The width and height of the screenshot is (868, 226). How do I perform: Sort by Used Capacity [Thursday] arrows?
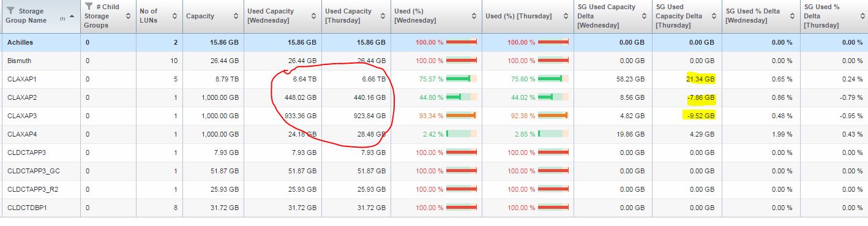pos(384,16)
